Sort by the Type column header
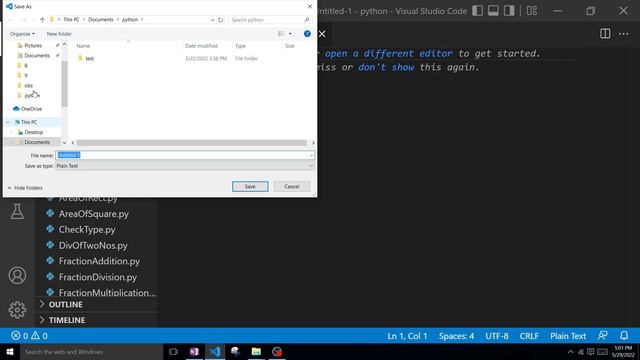Screen dimensions: 640x360 tap(240, 46)
